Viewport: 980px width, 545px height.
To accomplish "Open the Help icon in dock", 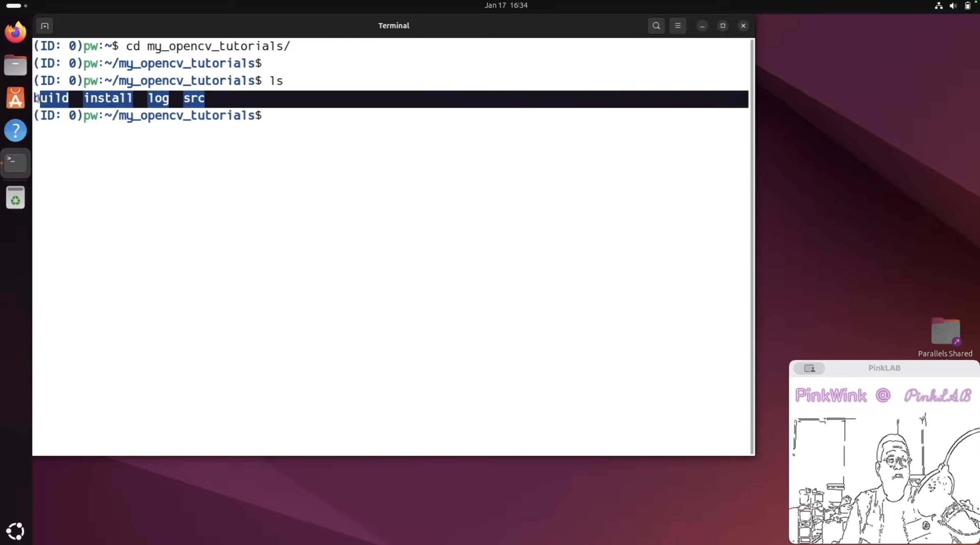I will [x=16, y=131].
